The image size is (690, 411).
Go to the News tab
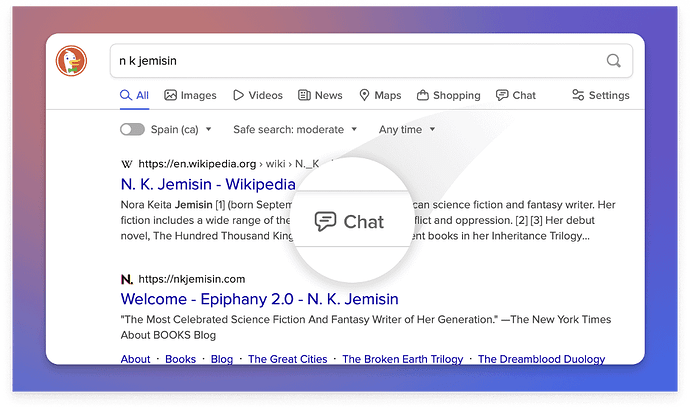(x=320, y=95)
